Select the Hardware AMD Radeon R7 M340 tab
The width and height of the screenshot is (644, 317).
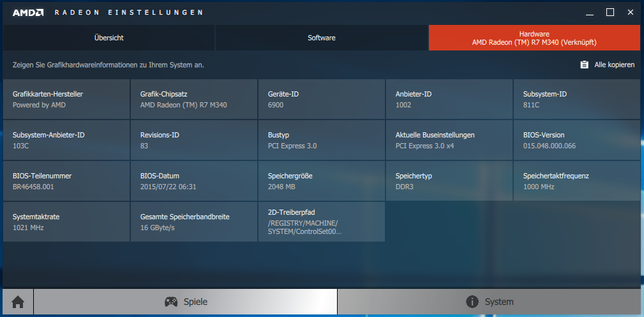click(534, 38)
